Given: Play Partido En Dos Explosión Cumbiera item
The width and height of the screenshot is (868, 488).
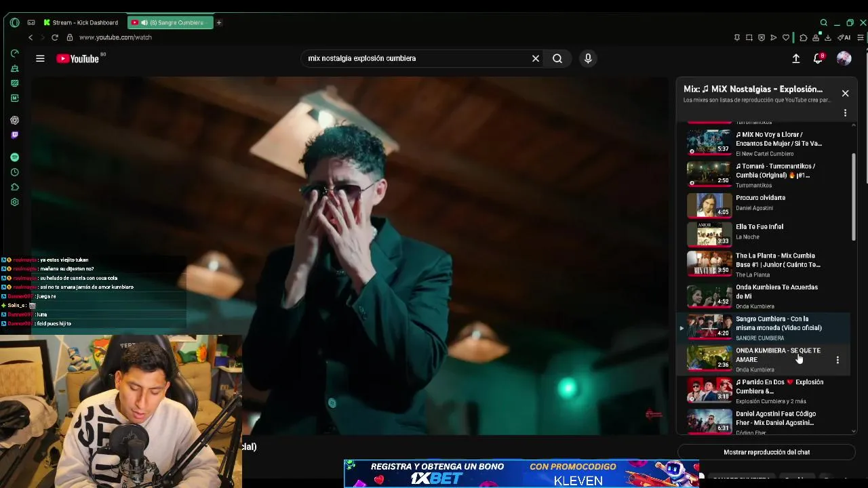Looking at the screenshot, I should click(765, 390).
